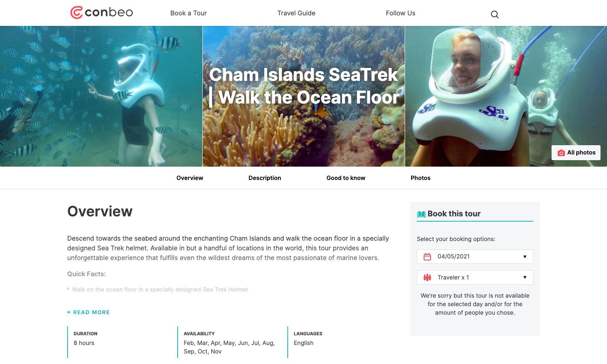Click the Conbeo logo
607x364 pixels.
102,13
